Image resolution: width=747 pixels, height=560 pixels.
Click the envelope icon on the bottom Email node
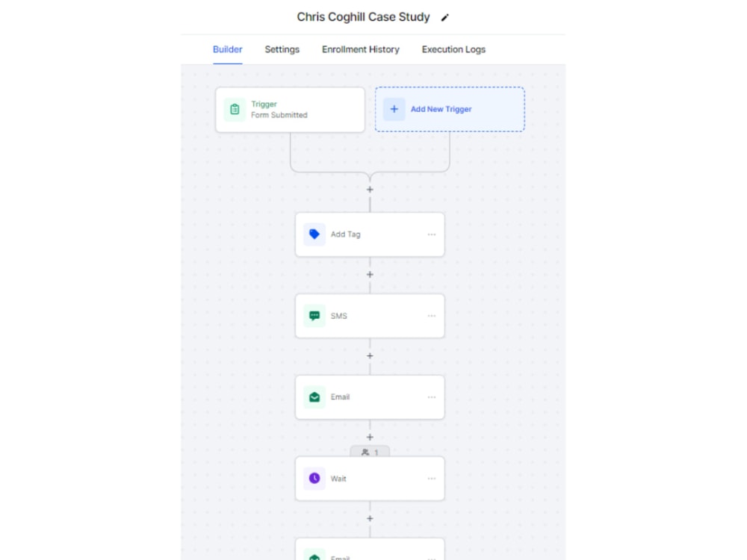click(314, 556)
